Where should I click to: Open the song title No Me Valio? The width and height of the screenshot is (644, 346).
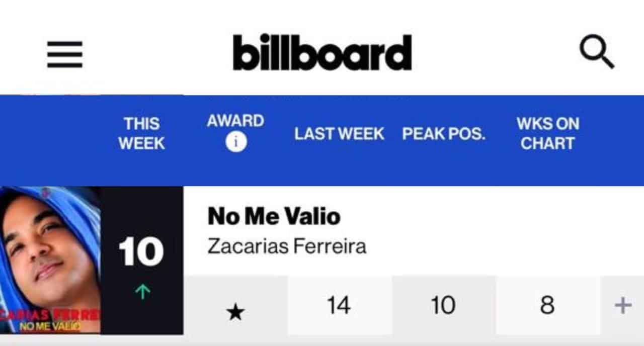pyautogui.click(x=274, y=217)
